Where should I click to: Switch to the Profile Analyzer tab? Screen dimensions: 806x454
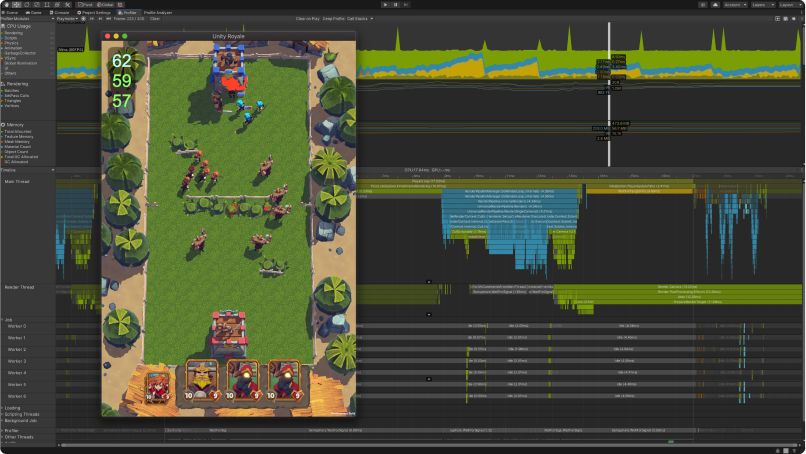pos(158,12)
